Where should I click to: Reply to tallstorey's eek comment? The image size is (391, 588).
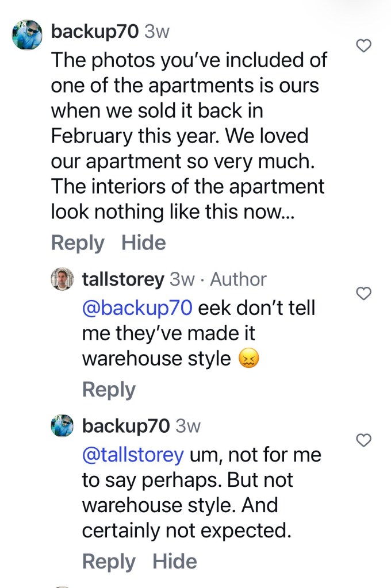click(109, 390)
